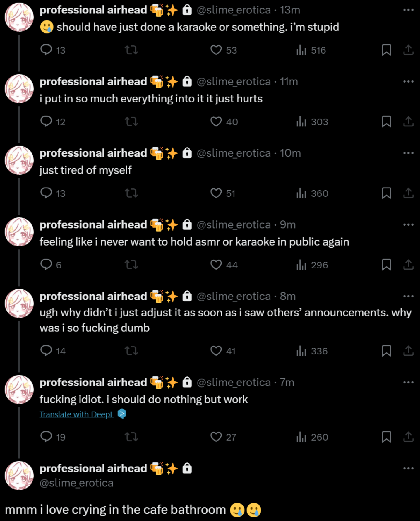Bookmark the 'just tired of myself' tweet
The height and width of the screenshot is (521, 420).
(x=386, y=193)
